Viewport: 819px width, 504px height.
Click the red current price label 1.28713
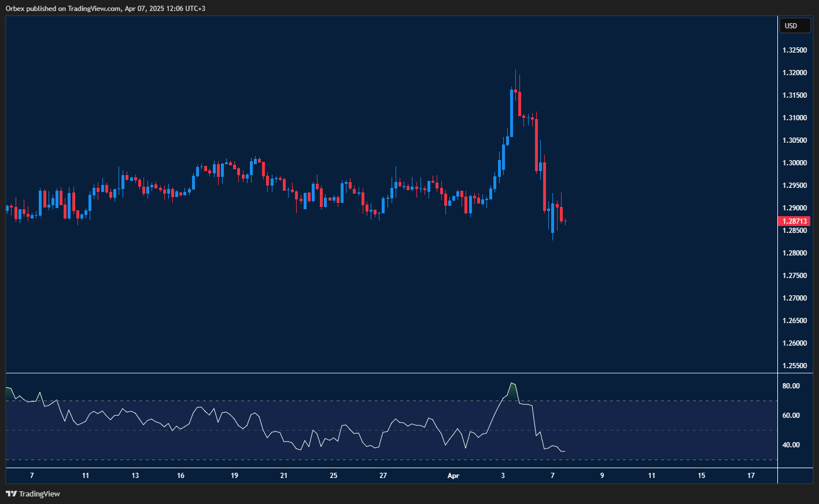click(794, 221)
